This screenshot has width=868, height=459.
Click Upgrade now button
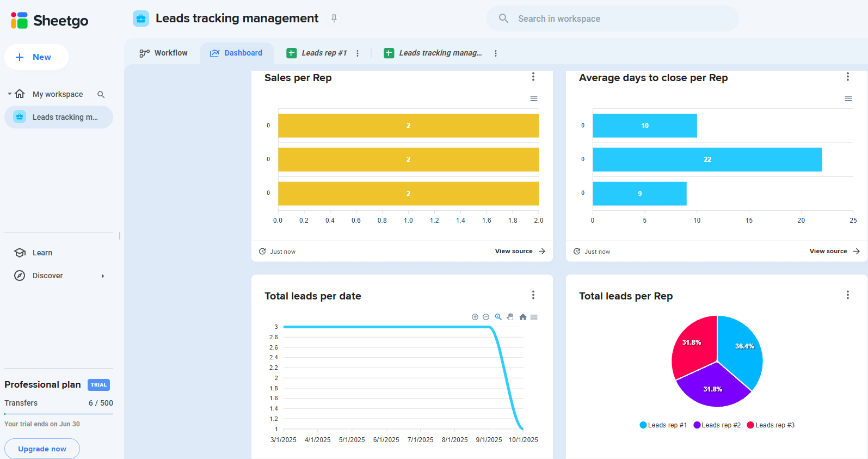coord(42,449)
